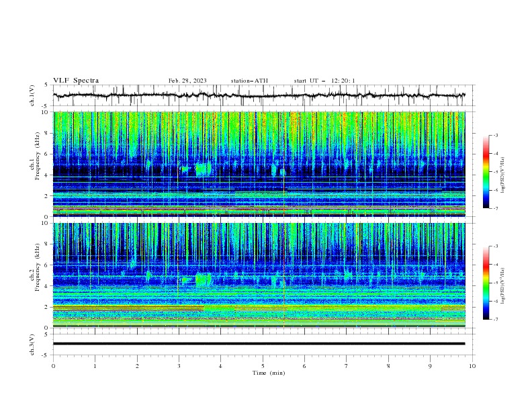532x411 pixels.
Task: Select the "Time (min)" axis label
Action: [x=269, y=373]
